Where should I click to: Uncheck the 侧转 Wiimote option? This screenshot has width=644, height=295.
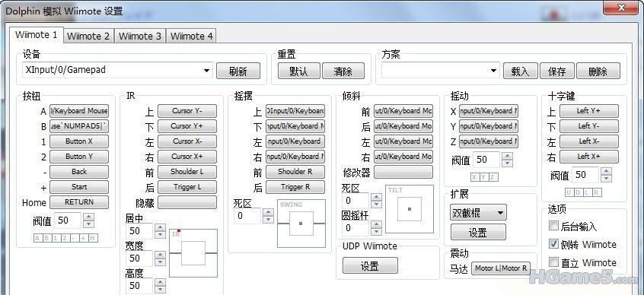[x=553, y=244]
